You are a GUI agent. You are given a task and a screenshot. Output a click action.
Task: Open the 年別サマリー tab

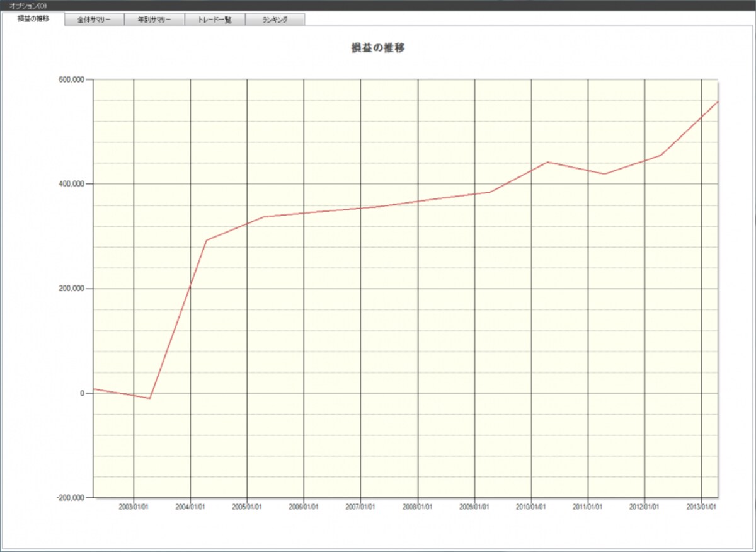pyautogui.click(x=154, y=20)
